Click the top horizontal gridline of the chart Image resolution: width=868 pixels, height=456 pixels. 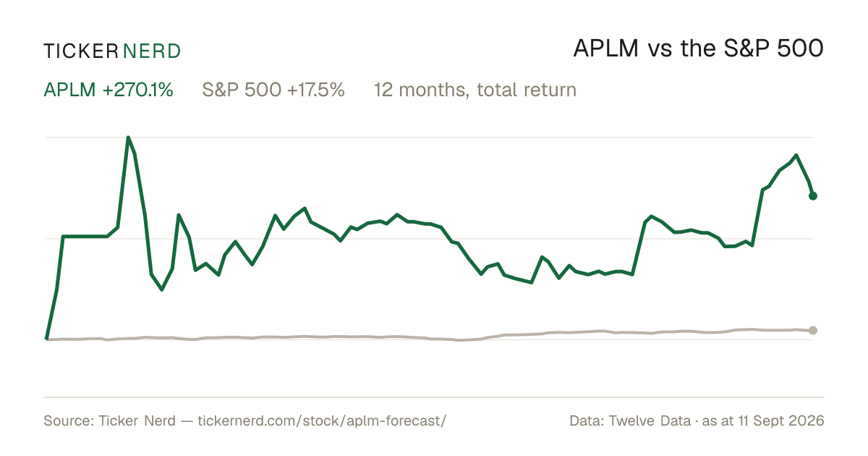430,137
